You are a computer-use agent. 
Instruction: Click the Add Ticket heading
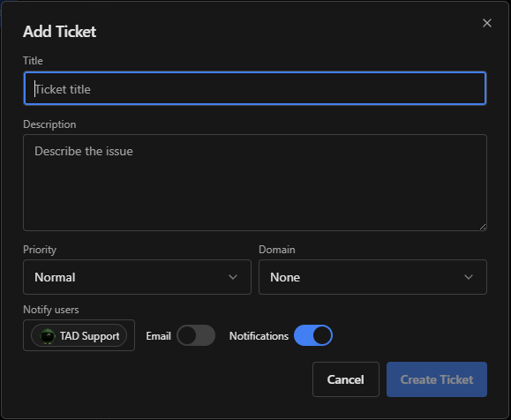coord(60,32)
